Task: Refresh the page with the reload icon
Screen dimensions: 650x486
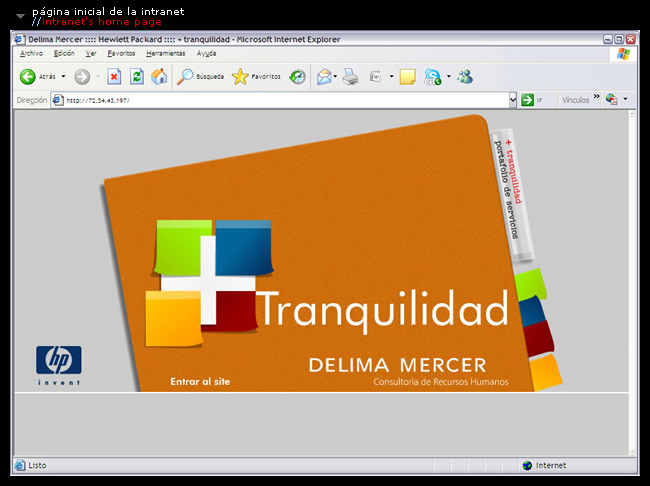Action: (x=136, y=76)
